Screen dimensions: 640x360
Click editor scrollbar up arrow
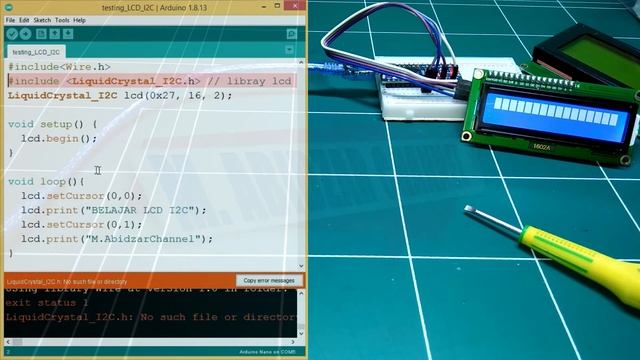tap(301, 62)
